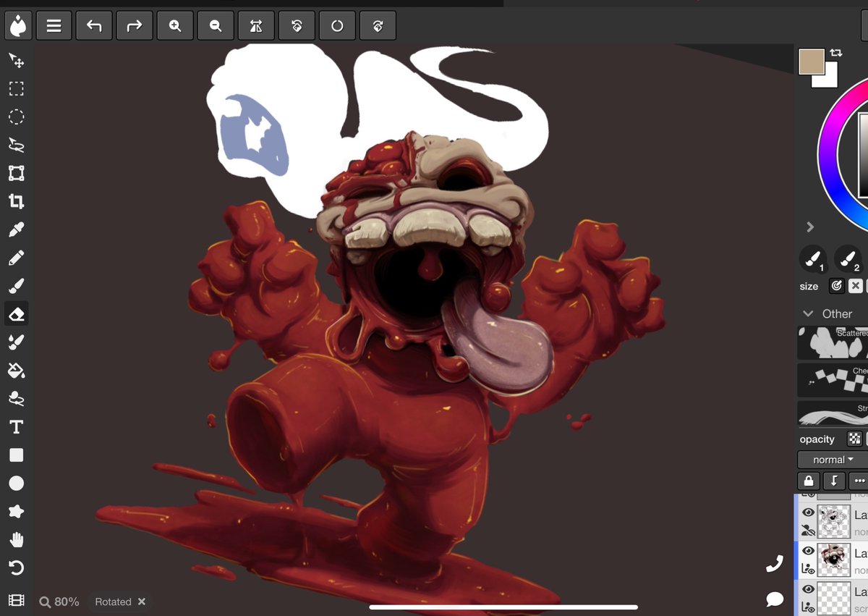Toggle pressure control for size

[836, 286]
